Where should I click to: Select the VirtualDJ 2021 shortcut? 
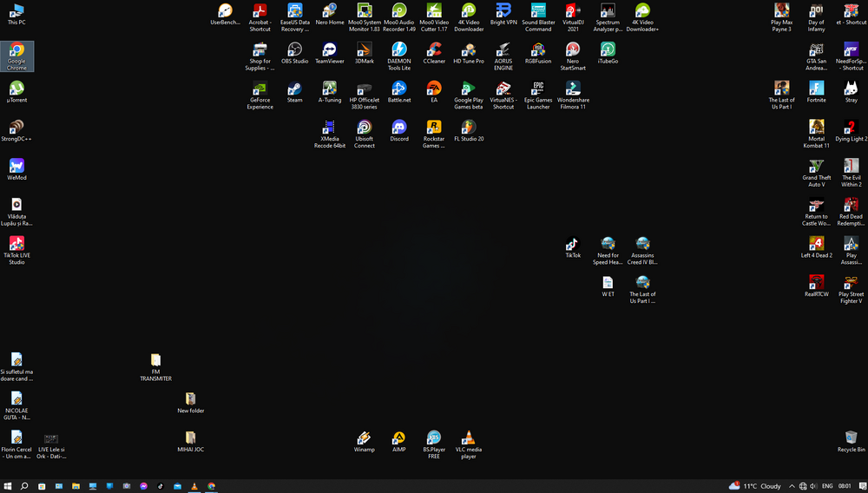573,17
